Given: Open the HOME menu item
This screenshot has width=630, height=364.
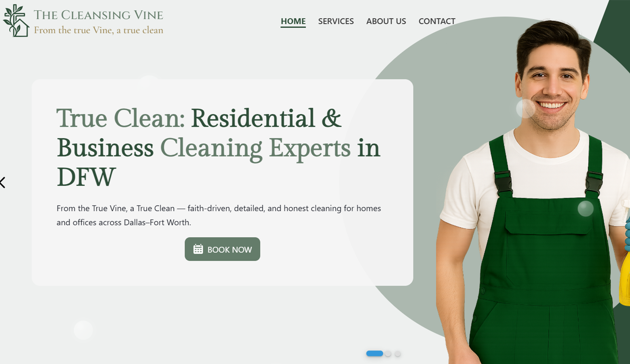Looking at the screenshot, I should click(293, 21).
